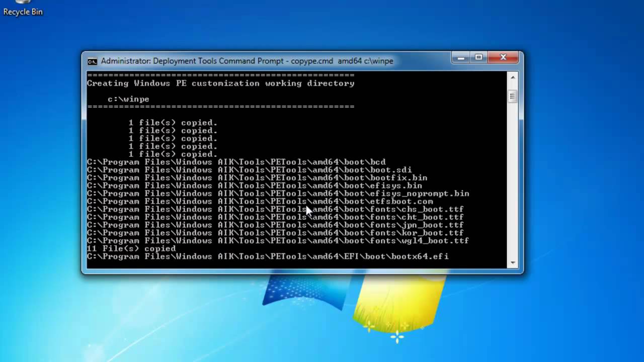The width and height of the screenshot is (644, 362).
Task: Click the line ending in bootfix.bin
Action: click(257, 177)
